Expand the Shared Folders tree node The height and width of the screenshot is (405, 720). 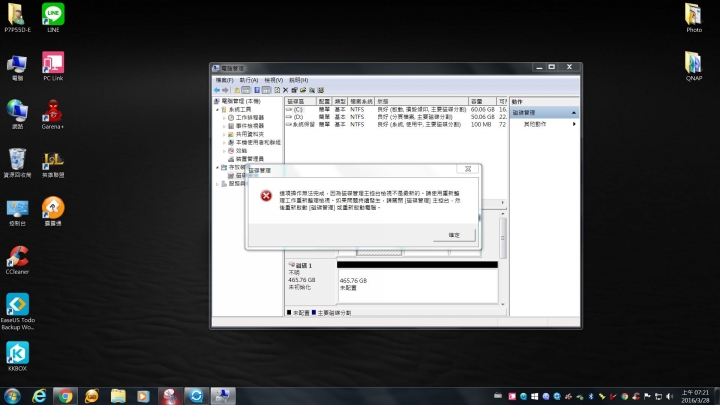tap(225, 135)
